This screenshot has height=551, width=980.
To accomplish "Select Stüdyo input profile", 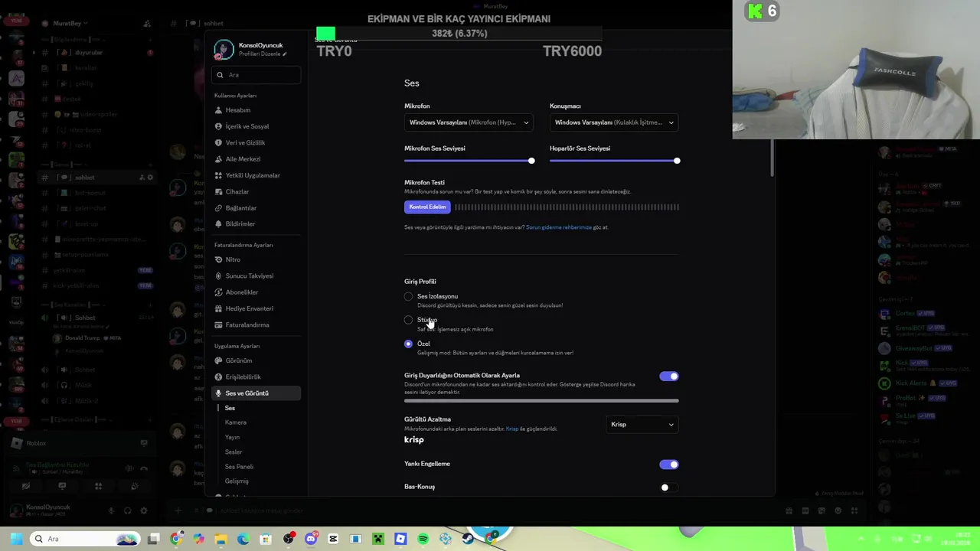I will [408, 320].
